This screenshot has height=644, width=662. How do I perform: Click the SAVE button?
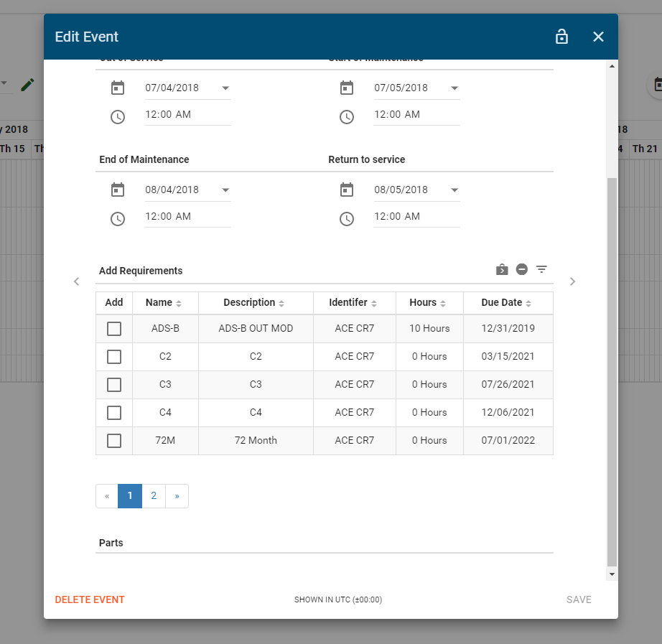pyautogui.click(x=579, y=599)
